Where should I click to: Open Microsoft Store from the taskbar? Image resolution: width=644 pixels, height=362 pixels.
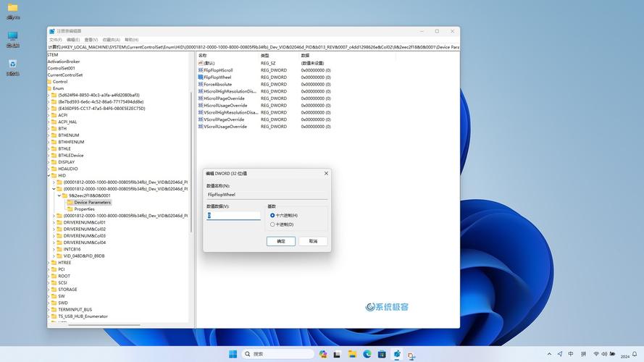pyautogui.click(x=382, y=354)
